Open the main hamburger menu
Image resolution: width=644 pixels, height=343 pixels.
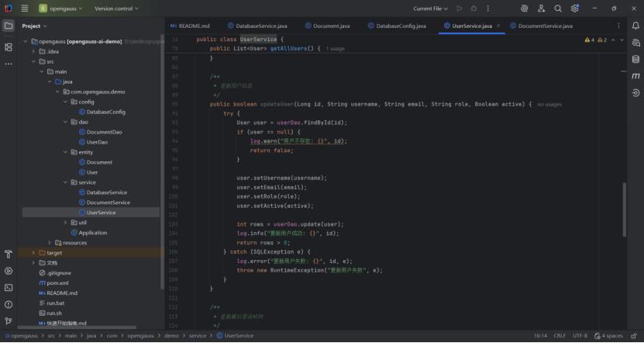tap(25, 9)
